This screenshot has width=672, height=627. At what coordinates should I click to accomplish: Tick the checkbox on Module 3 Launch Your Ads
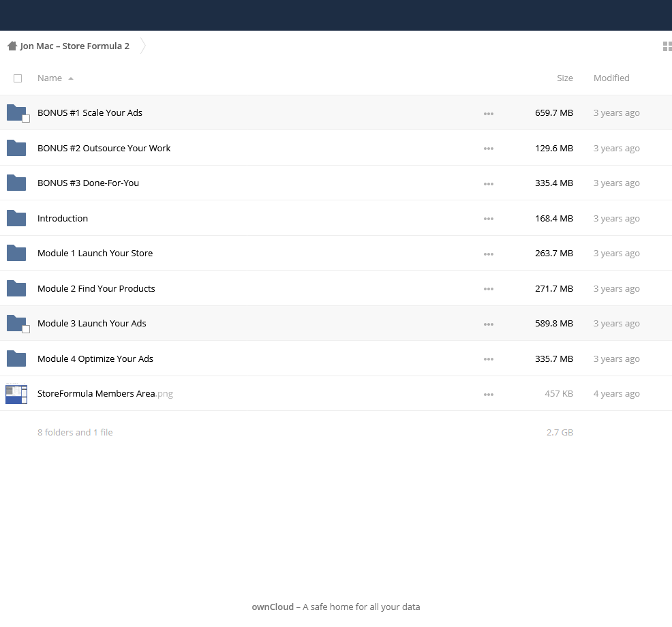pyautogui.click(x=26, y=329)
